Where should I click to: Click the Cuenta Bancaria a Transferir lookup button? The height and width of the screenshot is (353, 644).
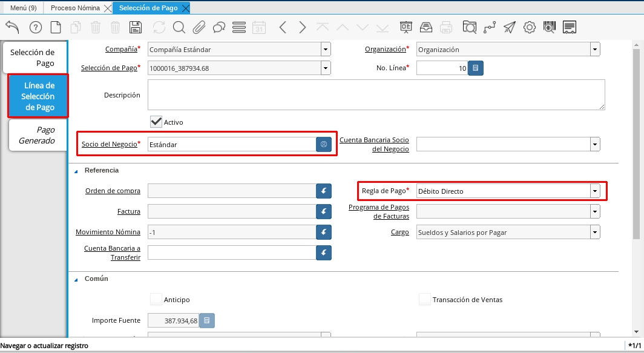324,252
